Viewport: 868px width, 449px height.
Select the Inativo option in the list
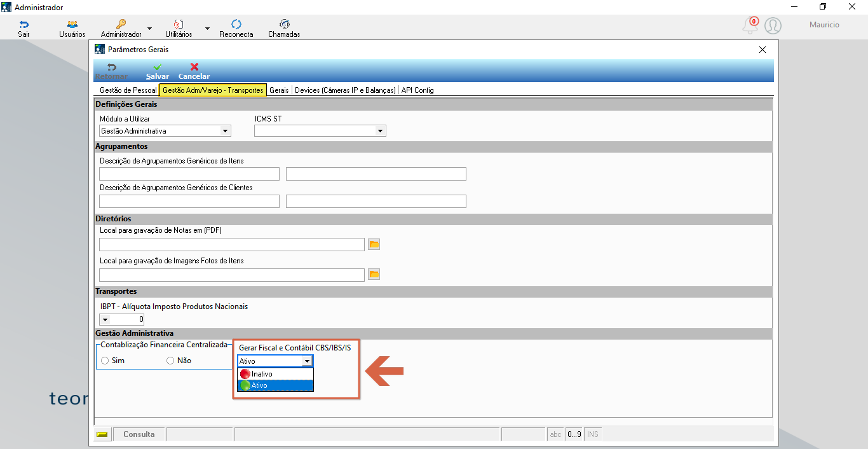click(276, 374)
